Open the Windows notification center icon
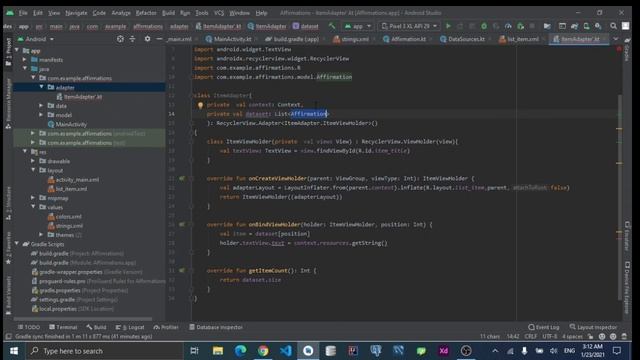640x360 pixels. [617, 351]
